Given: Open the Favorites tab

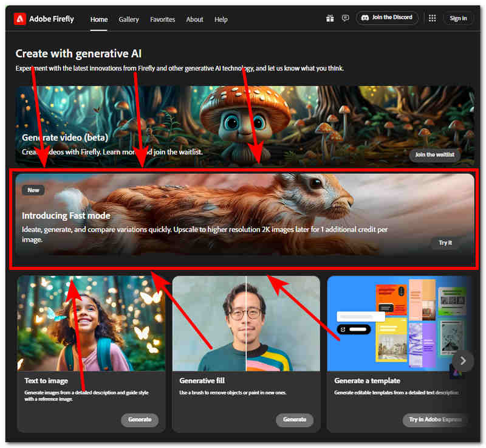Looking at the screenshot, I should pyautogui.click(x=162, y=19).
